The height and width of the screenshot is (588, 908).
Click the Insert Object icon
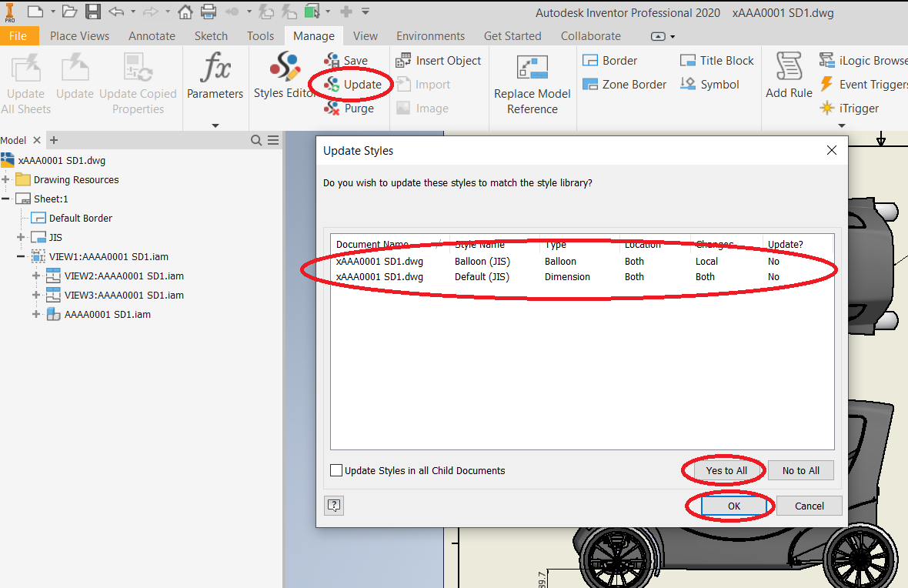click(x=403, y=61)
